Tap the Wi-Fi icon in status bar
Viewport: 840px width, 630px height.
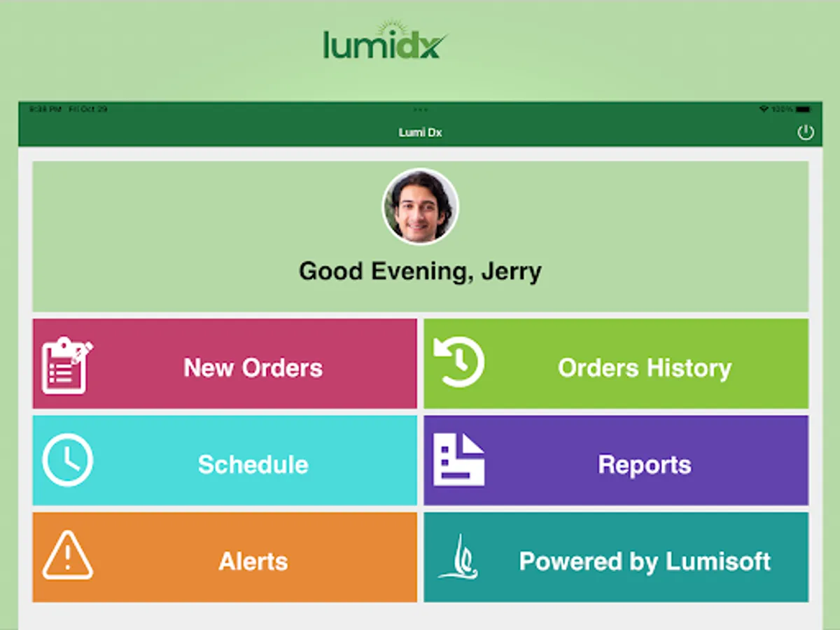point(764,109)
